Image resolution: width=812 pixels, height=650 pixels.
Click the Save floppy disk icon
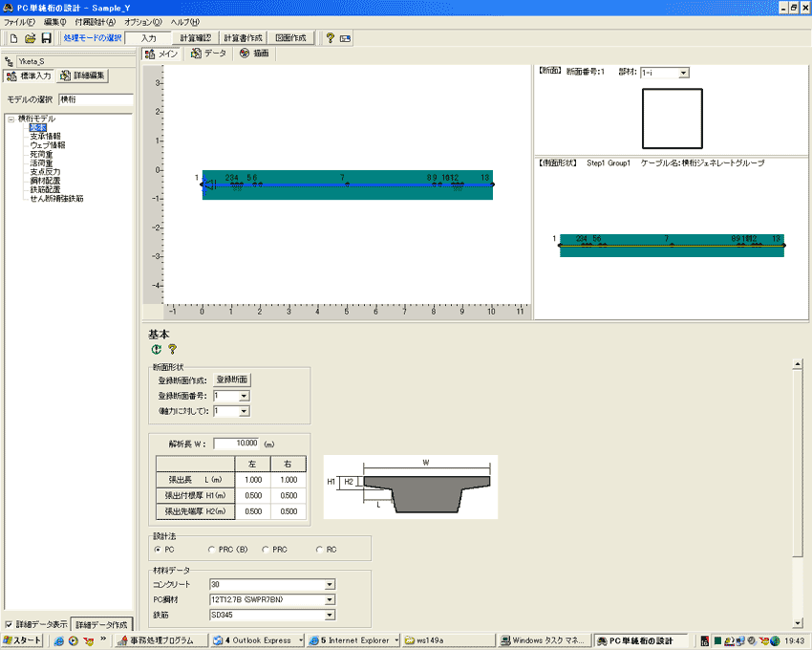[x=46, y=38]
